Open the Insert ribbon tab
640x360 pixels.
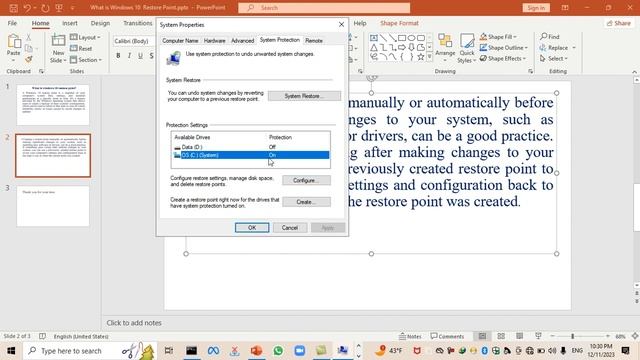70,23
